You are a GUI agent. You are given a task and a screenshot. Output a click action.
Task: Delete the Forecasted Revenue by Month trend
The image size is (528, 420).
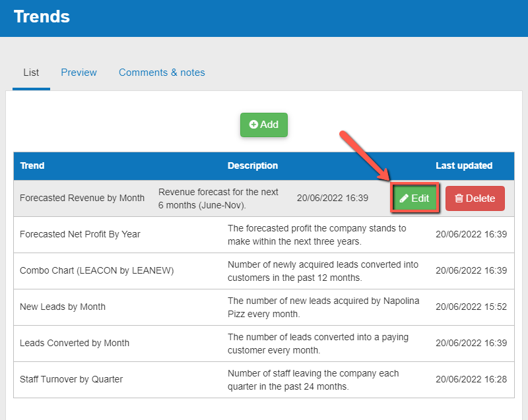(x=475, y=198)
